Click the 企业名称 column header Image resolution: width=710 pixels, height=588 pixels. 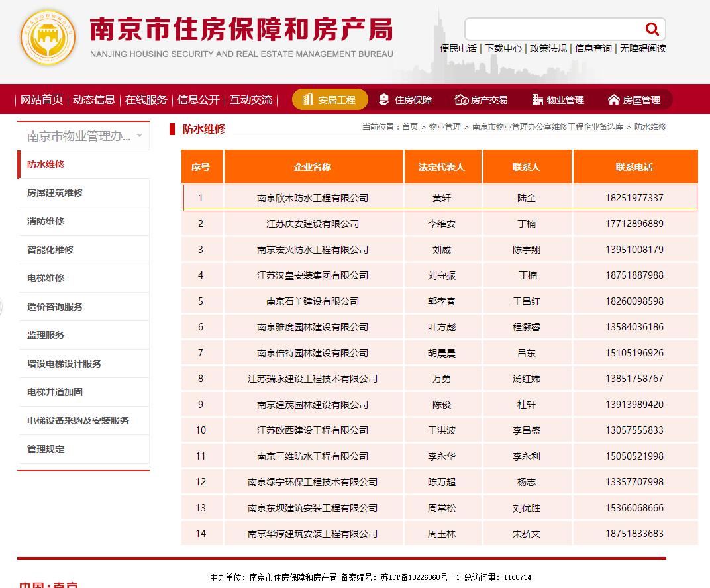coord(313,167)
